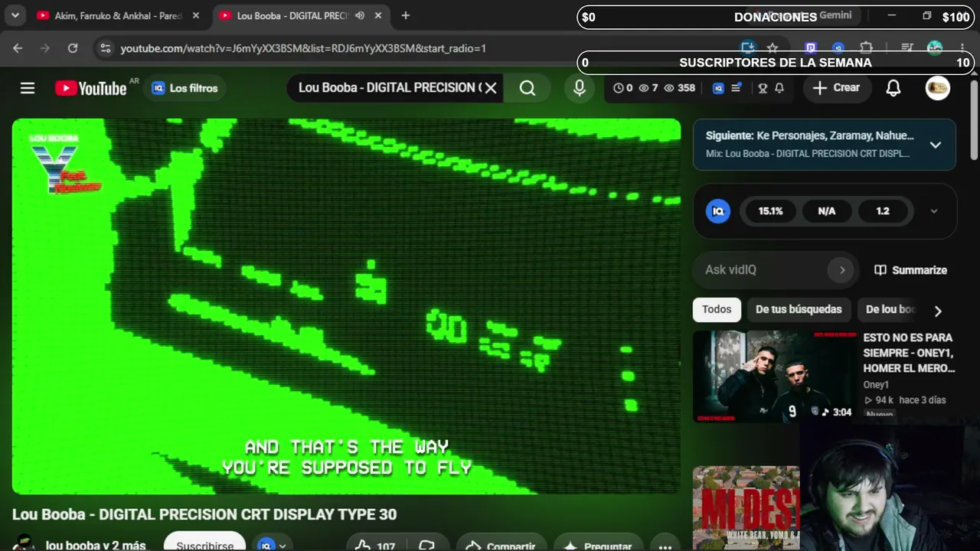This screenshot has width=980, height=551.
Task: Open the vidIQ list icon with blue dot
Action: (x=736, y=88)
